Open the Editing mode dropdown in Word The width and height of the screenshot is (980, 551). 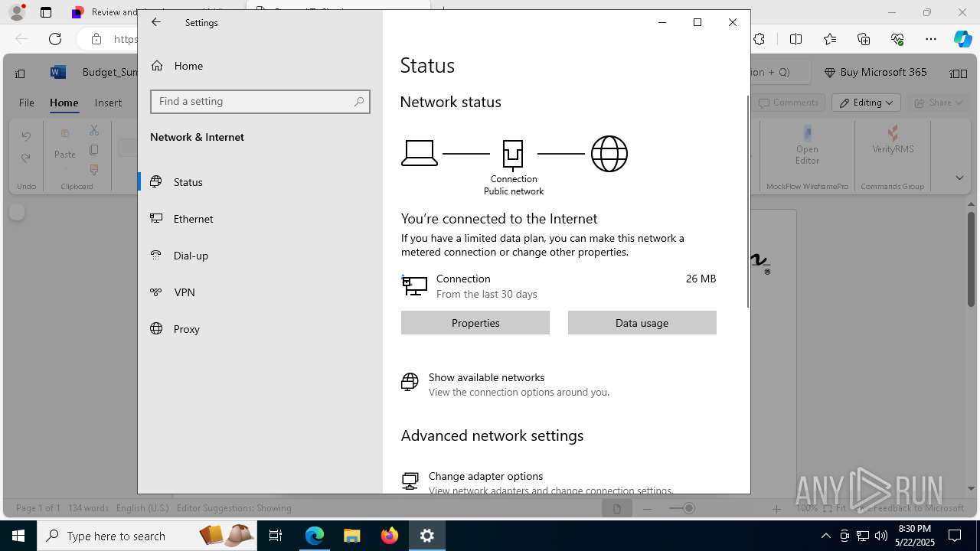[x=866, y=103]
